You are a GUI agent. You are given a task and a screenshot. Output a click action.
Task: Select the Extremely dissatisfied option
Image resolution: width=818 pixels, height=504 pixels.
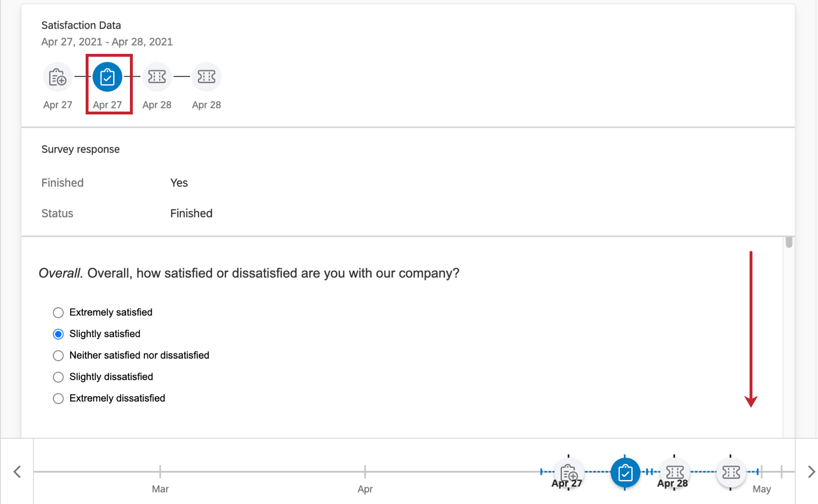[58, 398]
